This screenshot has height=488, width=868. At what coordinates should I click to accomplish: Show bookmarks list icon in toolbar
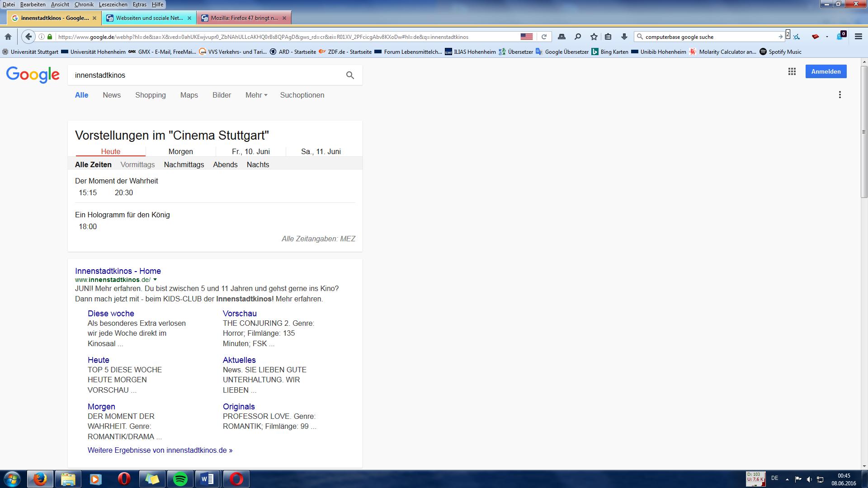click(609, 37)
